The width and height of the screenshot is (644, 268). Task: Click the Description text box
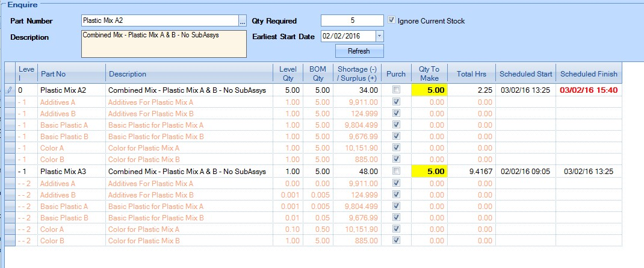tap(164, 44)
